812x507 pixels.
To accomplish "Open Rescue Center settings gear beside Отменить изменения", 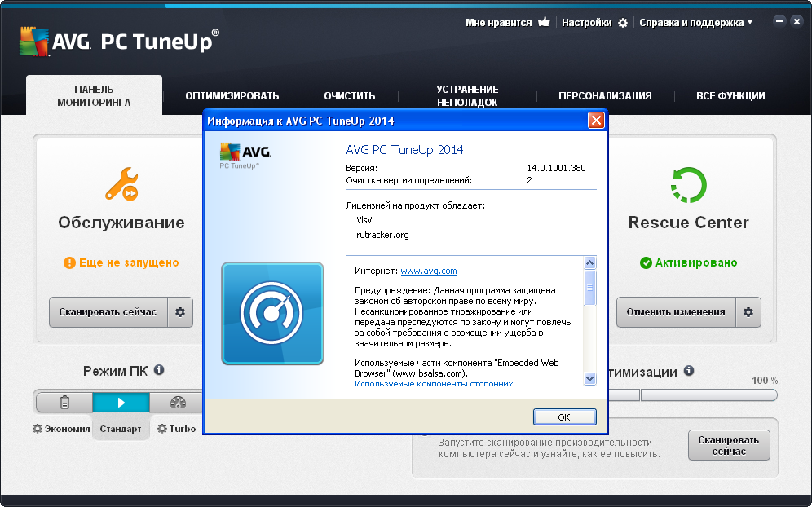I will tap(748, 311).
